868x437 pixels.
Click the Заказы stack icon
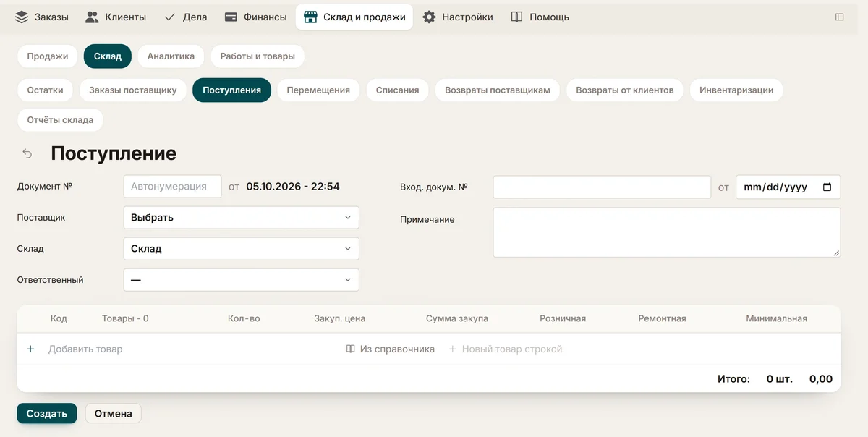[x=22, y=17]
